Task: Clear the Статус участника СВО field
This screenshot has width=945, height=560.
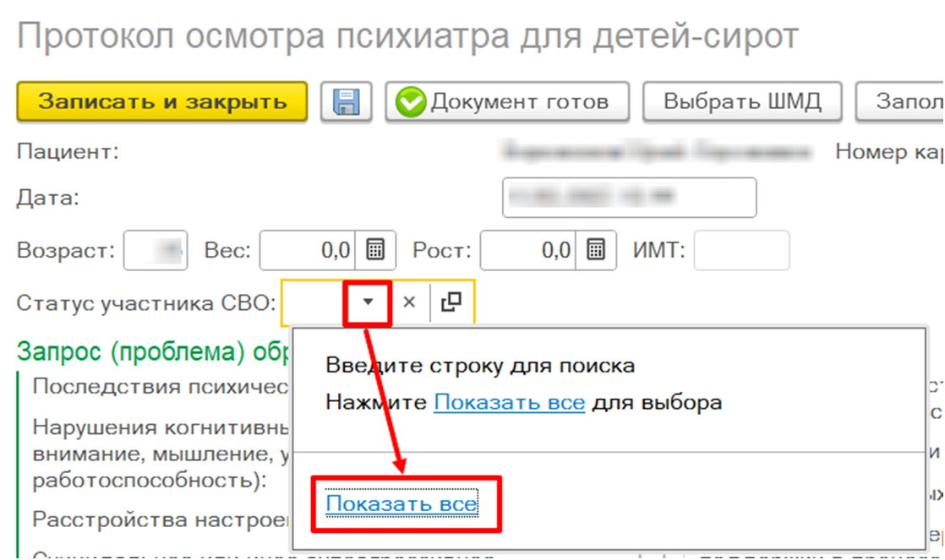Action: pyautogui.click(x=409, y=302)
